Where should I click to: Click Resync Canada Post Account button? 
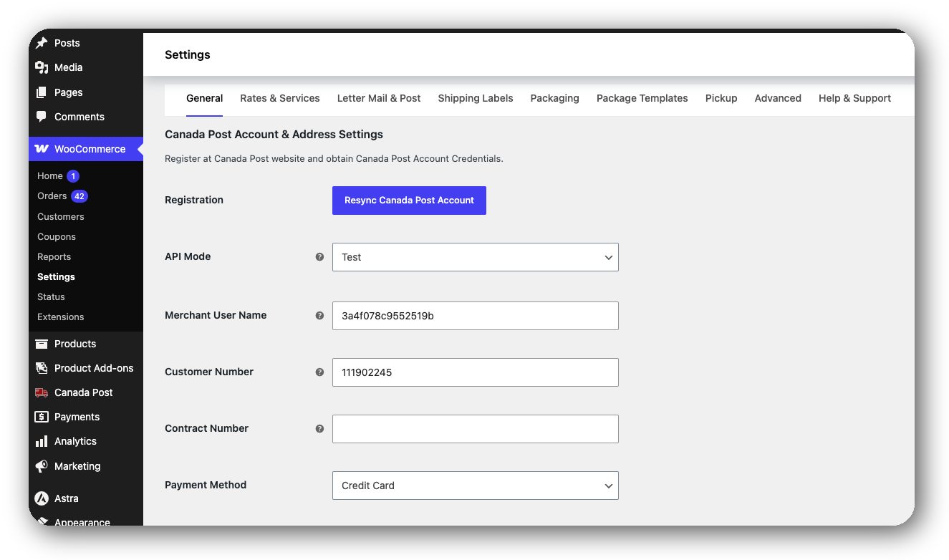[409, 201]
